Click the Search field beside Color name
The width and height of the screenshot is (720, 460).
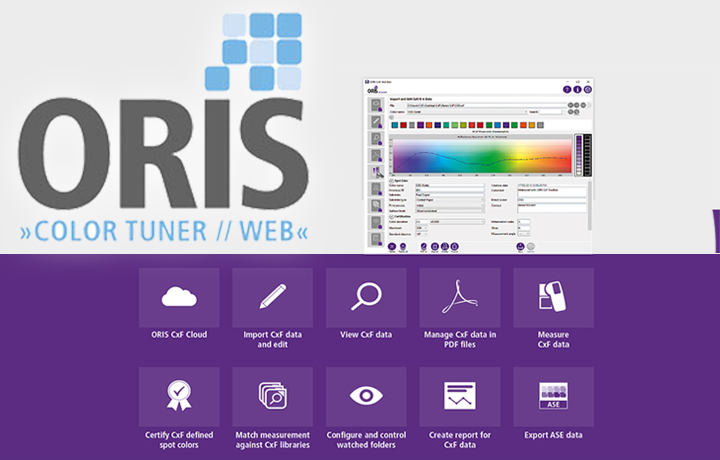point(551,112)
